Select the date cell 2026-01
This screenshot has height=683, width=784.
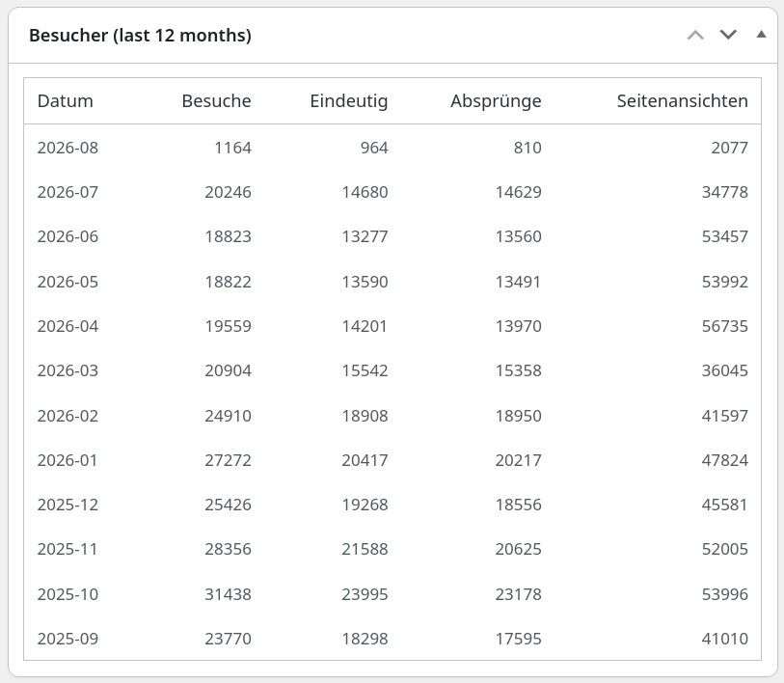click(68, 460)
